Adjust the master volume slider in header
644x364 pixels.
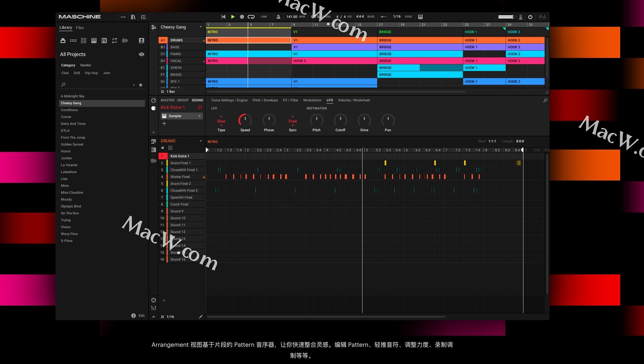click(x=506, y=17)
